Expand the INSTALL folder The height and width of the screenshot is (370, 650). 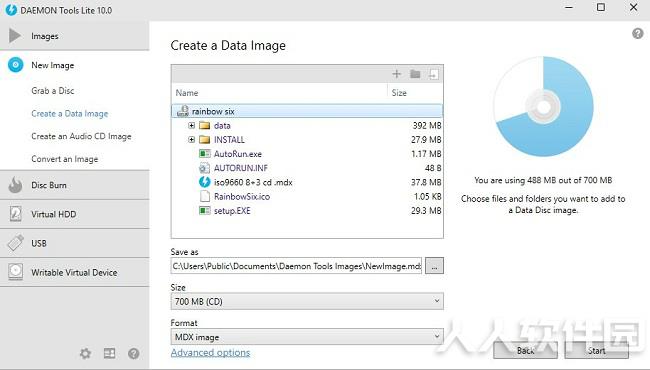pos(192,140)
